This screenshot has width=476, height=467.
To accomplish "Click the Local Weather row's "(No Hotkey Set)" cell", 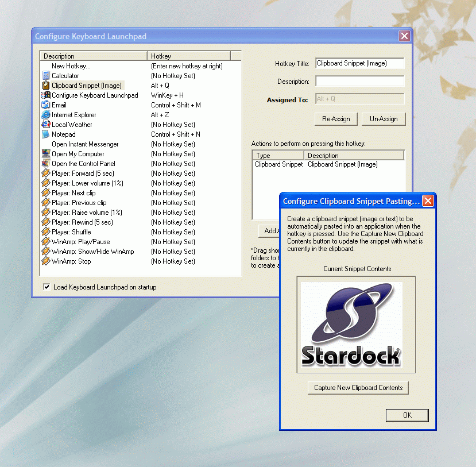I will click(x=173, y=125).
